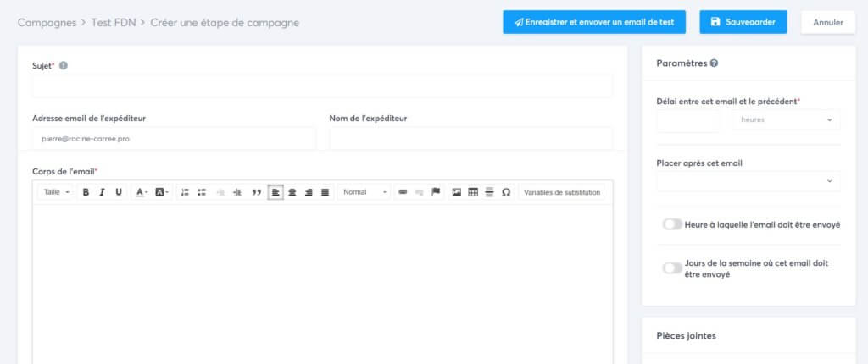Insert a numbered list
This screenshot has width=868, height=364.
click(185, 192)
